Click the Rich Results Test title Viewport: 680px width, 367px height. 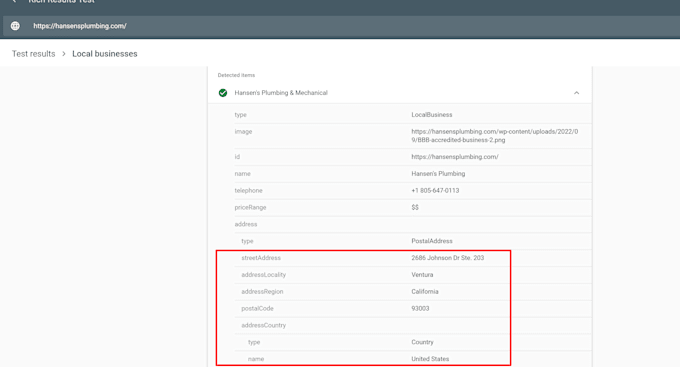[61, 1]
